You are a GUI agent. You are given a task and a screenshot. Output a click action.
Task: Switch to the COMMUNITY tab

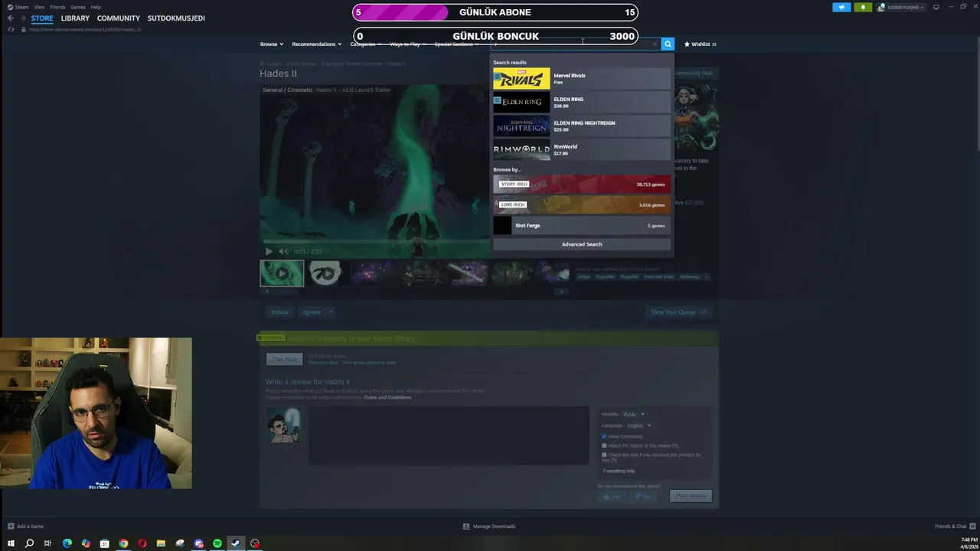click(119, 18)
